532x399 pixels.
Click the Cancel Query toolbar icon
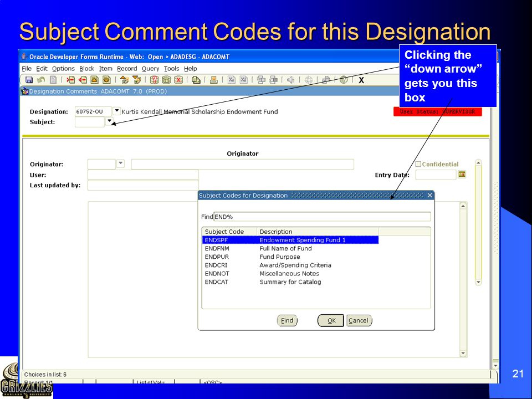tap(178, 80)
